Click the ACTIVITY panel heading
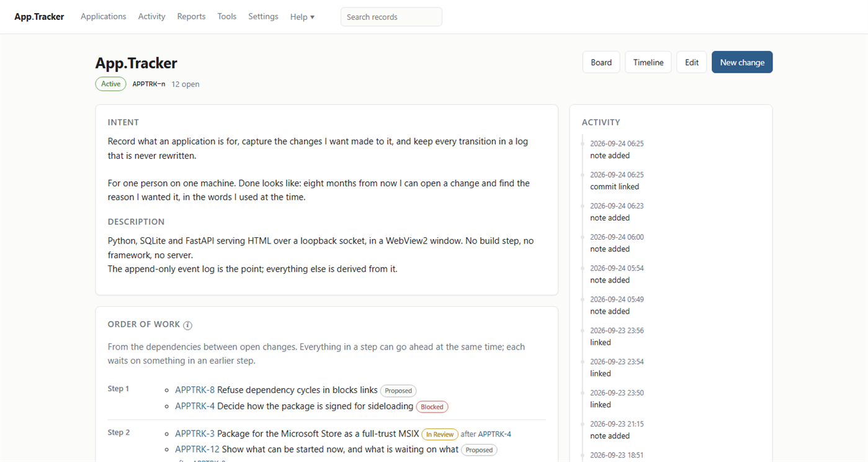Image resolution: width=868 pixels, height=462 pixels. tap(601, 122)
